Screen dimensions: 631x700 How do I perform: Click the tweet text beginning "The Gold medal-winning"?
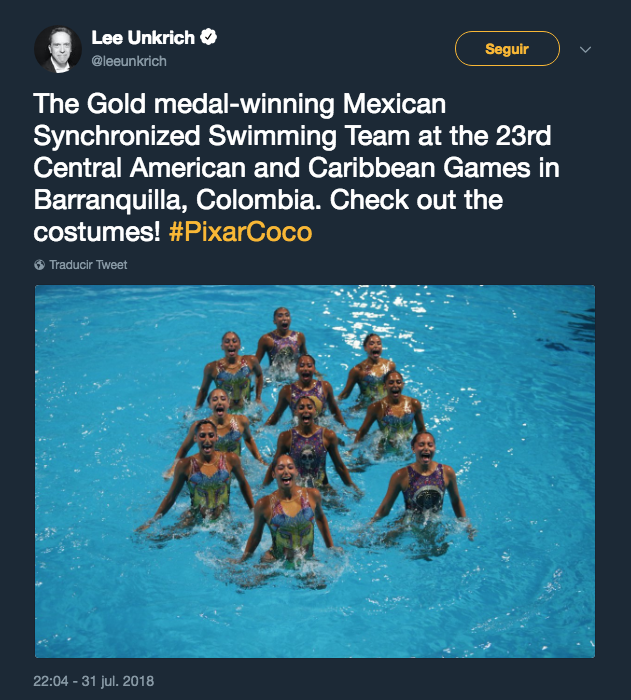click(x=296, y=167)
